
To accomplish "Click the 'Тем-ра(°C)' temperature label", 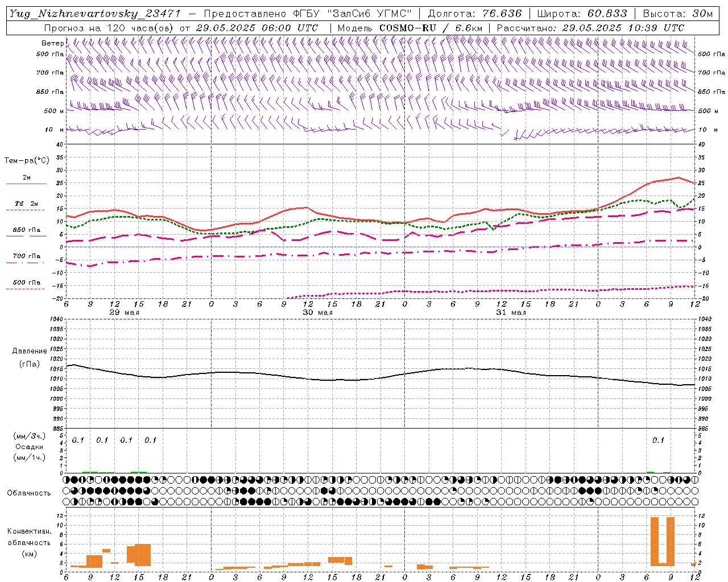I will (x=27, y=161).
